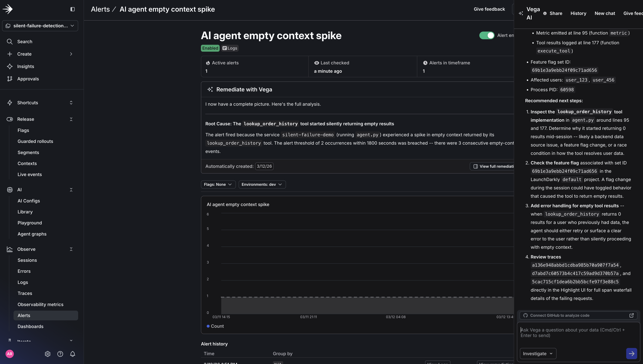This screenshot has height=364, width=643.
Task: Open AI Configs menu item
Action: click(28, 201)
